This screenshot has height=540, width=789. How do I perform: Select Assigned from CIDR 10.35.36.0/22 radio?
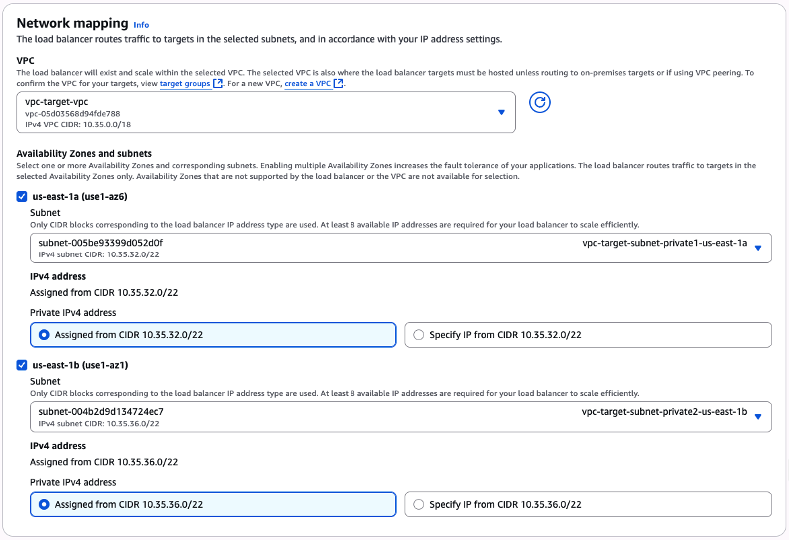pos(43,505)
